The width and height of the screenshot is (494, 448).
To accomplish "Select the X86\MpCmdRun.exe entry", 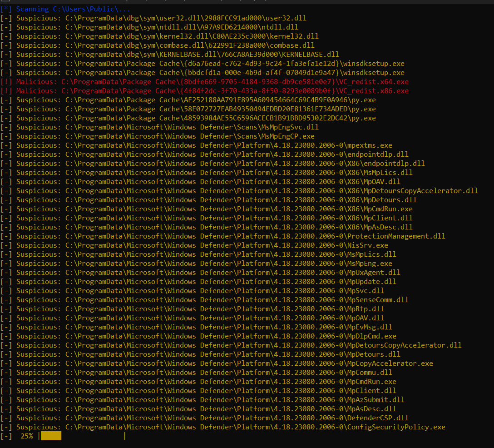I will point(206,209).
